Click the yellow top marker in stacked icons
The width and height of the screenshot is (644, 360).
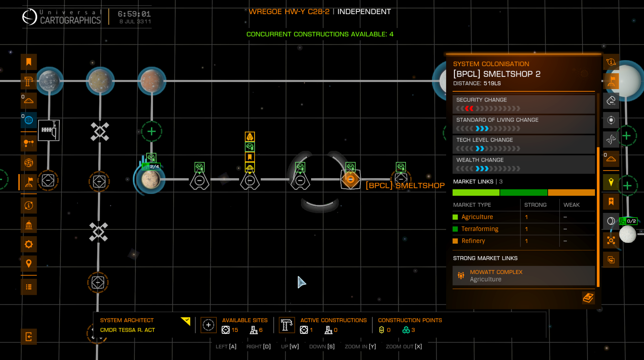[x=250, y=137]
